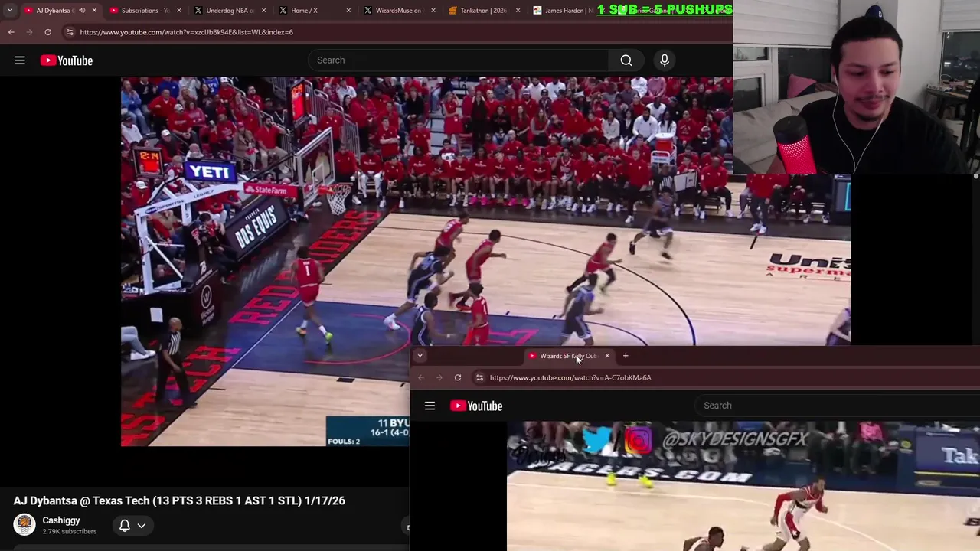The height and width of the screenshot is (551, 980).
Task: Open site information icon beside back window URL
Action: pos(70,32)
